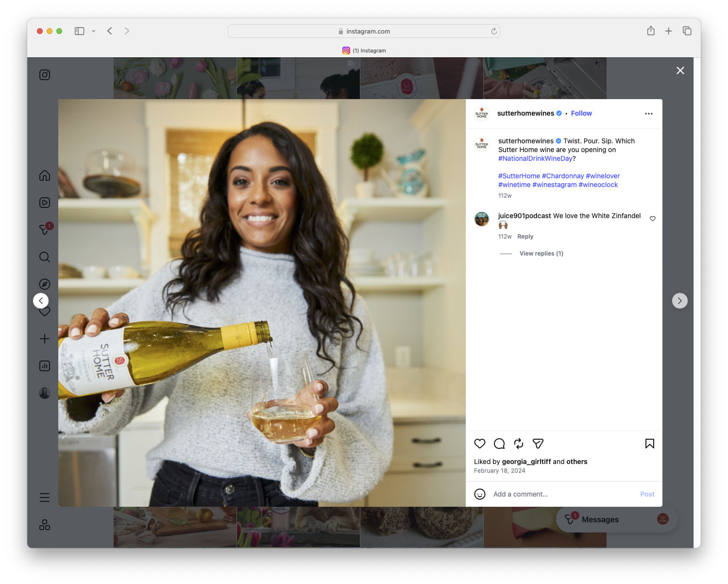728x584 pixels.
Task: Follow sutterhomewines account
Action: pos(581,113)
